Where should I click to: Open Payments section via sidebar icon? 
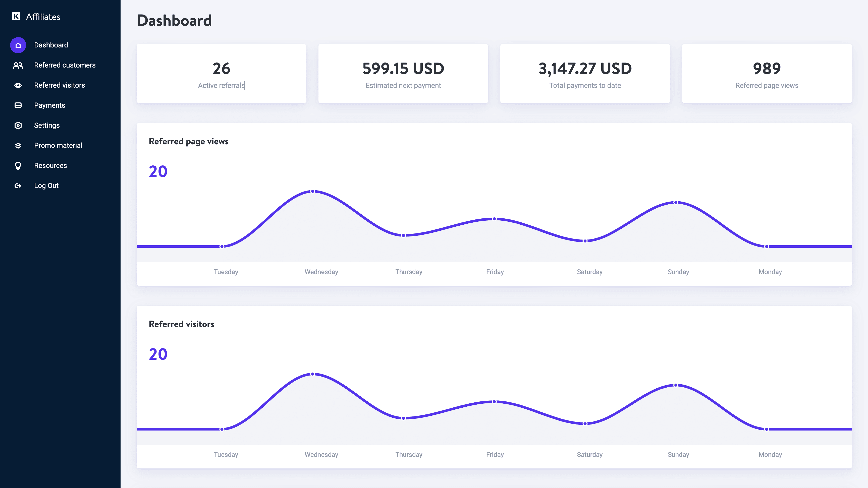point(18,105)
